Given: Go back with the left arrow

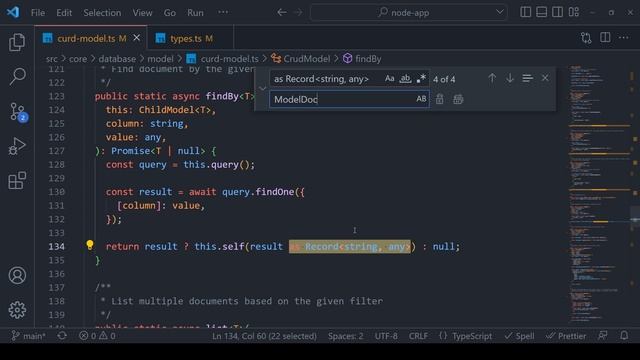Looking at the screenshot, I should pos(282,12).
